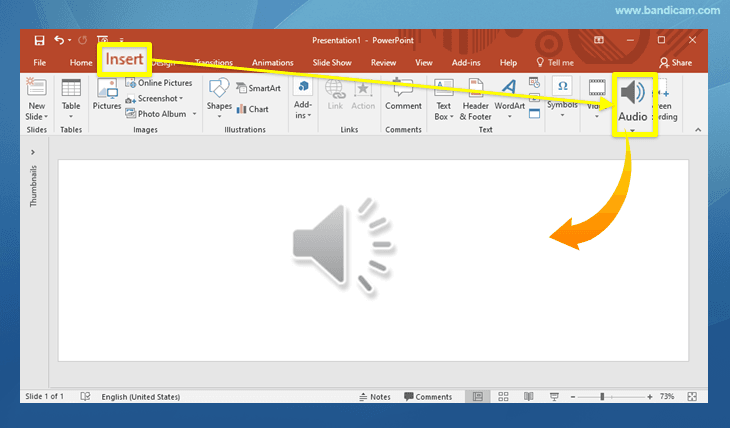Switch to the Transitions tab
The image size is (730, 428).
coord(214,62)
